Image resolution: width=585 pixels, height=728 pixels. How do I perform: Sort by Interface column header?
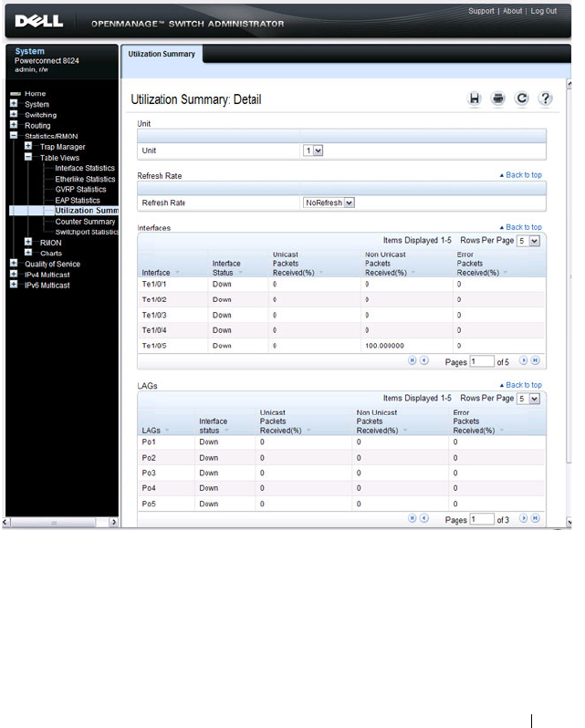(x=156, y=273)
